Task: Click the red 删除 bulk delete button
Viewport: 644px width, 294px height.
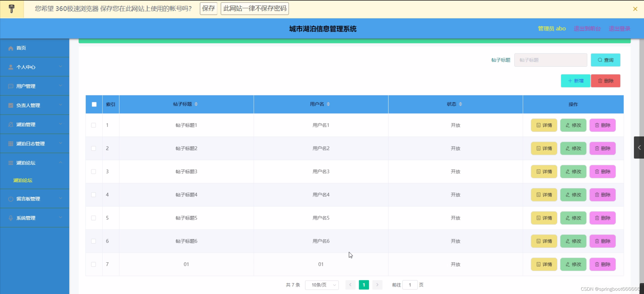Action: pyautogui.click(x=605, y=81)
